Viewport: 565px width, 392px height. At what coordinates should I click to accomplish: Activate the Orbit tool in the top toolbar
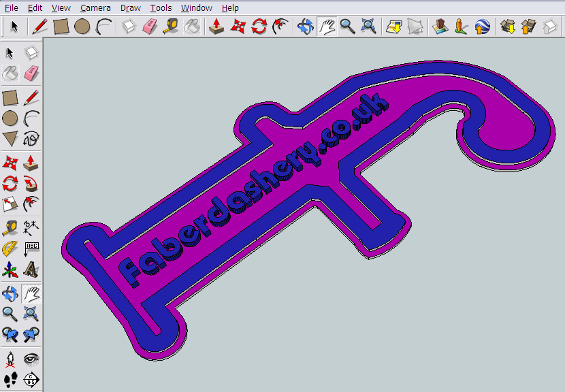pos(306,27)
